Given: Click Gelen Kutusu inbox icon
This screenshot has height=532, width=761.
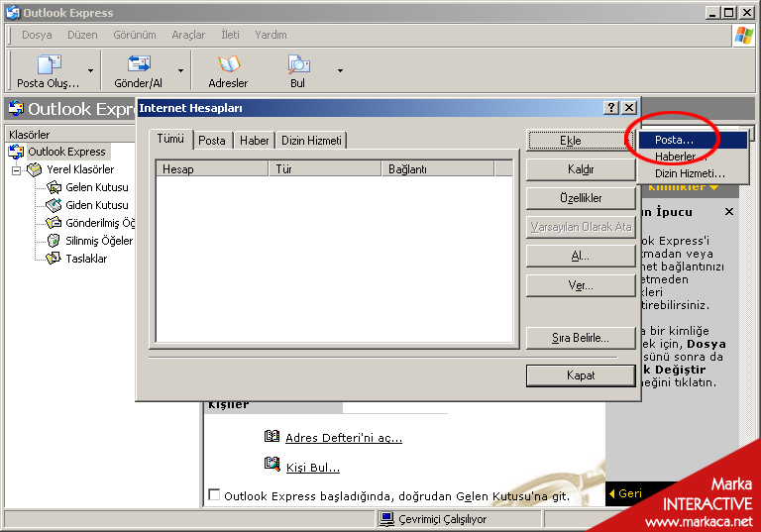Looking at the screenshot, I should pyautogui.click(x=54, y=187).
